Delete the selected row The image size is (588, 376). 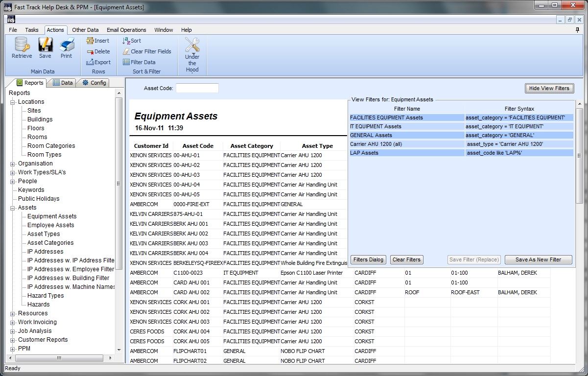coord(98,51)
